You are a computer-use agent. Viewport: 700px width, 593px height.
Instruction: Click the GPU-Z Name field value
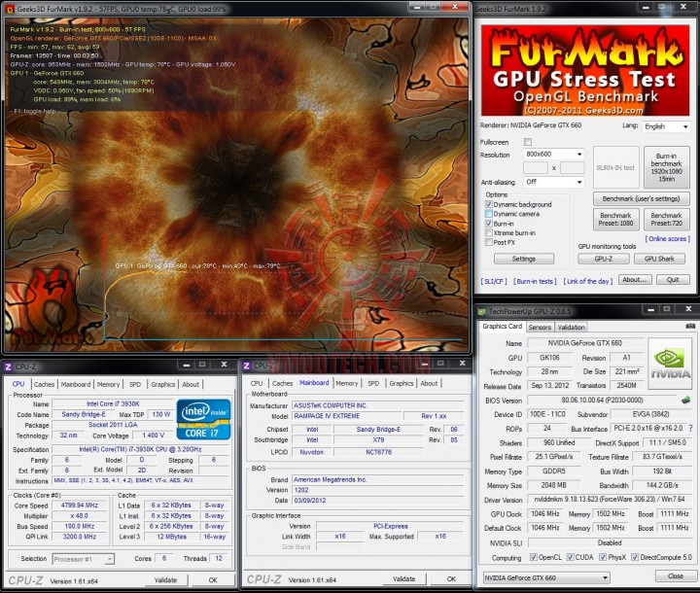[585, 343]
